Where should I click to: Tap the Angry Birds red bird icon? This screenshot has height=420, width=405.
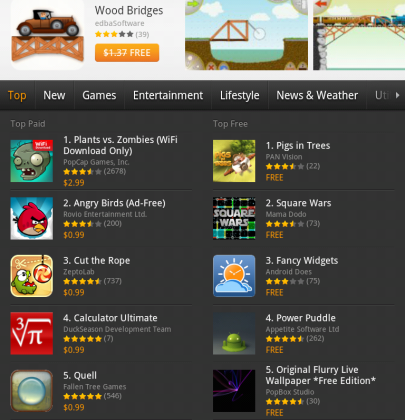click(32, 218)
